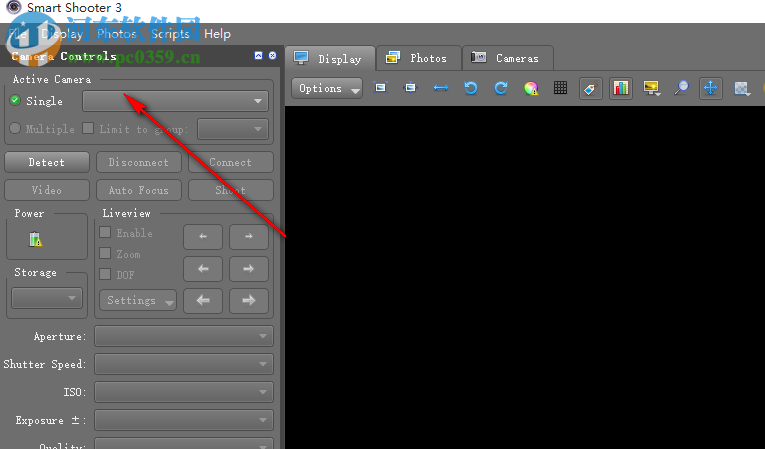Screen dimensions: 765x449
Task: Switch to the Photos tab
Action: [419, 58]
